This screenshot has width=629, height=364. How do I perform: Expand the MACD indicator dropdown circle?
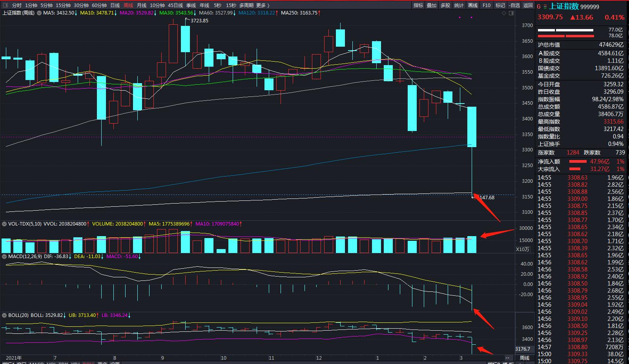(5, 256)
